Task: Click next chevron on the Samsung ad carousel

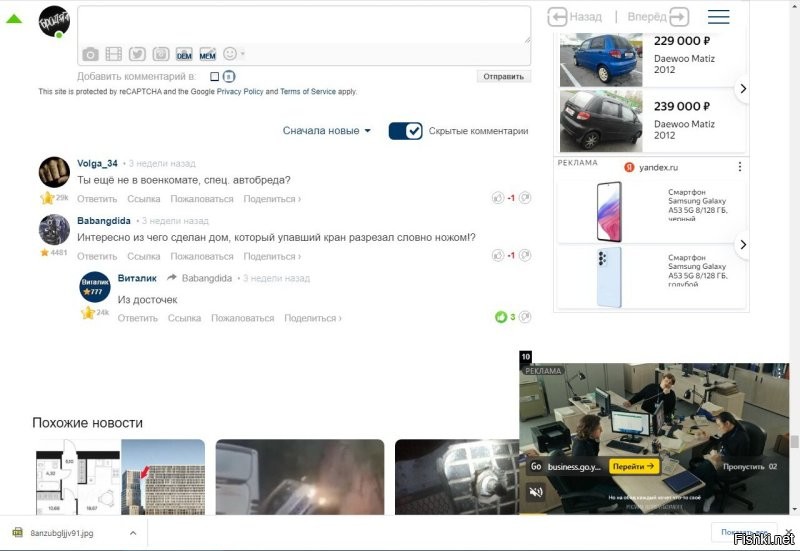Action: 743,244
